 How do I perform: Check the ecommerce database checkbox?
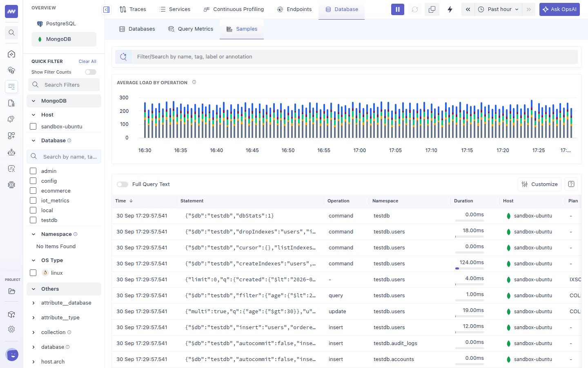coord(33,191)
